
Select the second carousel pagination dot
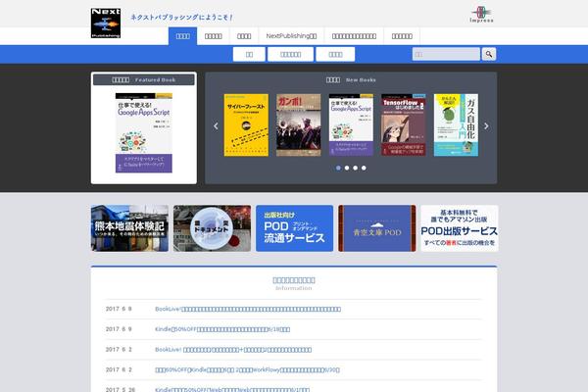click(x=347, y=168)
